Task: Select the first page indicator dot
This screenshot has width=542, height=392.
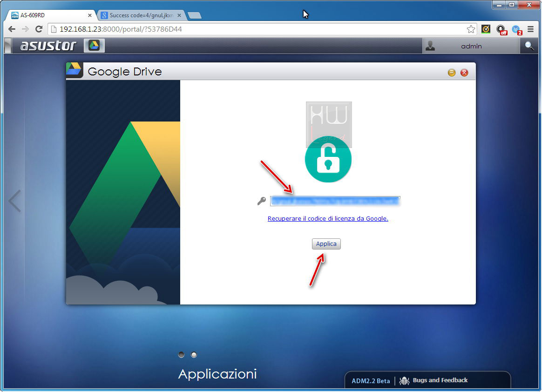Action: pos(181,355)
